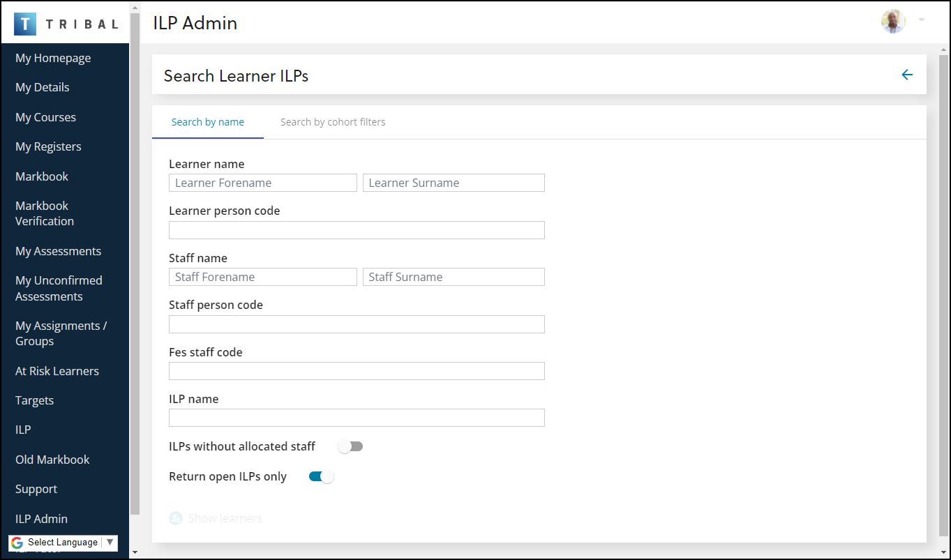Click the ILP name input field

point(357,417)
